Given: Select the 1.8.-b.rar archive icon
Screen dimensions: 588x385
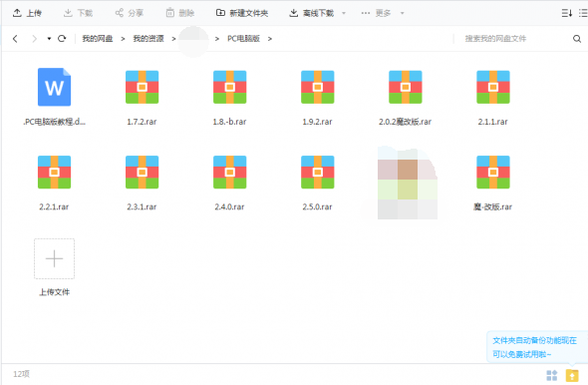Looking at the screenshot, I should coord(230,87).
